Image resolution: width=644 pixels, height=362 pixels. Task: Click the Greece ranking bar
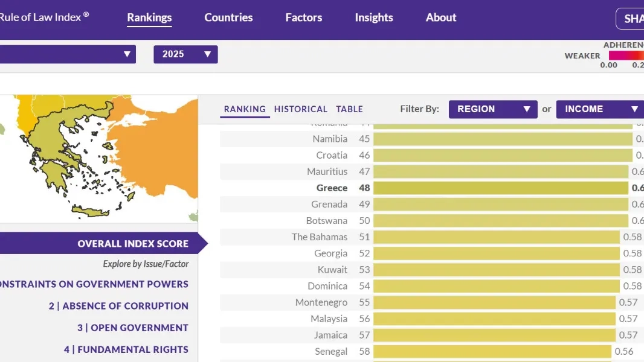tap(500, 188)
